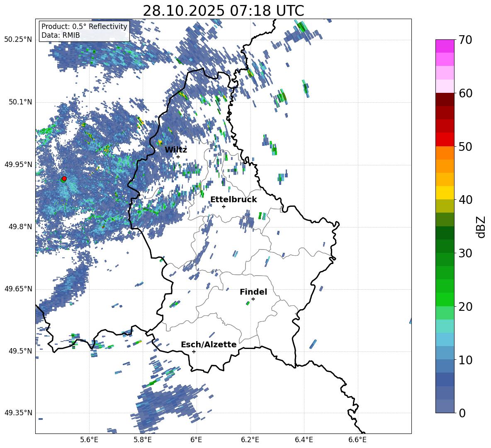Click the 20 value on the colorbar
This screenshot has height=448, width=491.
point(465,307)
